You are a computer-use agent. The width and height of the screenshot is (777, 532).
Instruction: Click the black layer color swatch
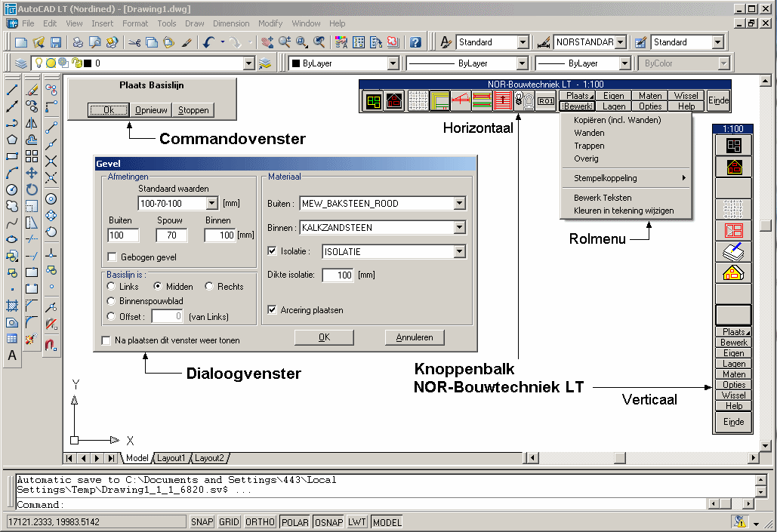tap(88, 63)
